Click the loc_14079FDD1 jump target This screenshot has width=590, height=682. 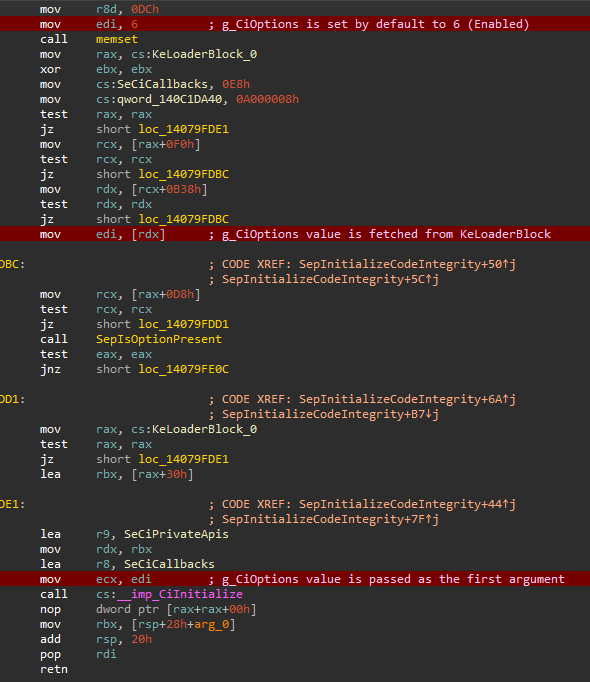[x=184, y=324]
